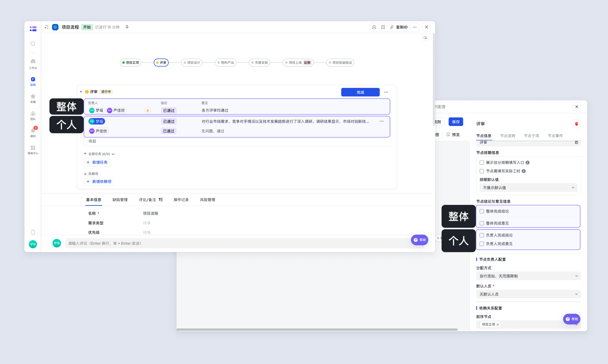Click the bookmark icon in the header
This screenshot has height=364, width=608.
(x=383, y=27)
